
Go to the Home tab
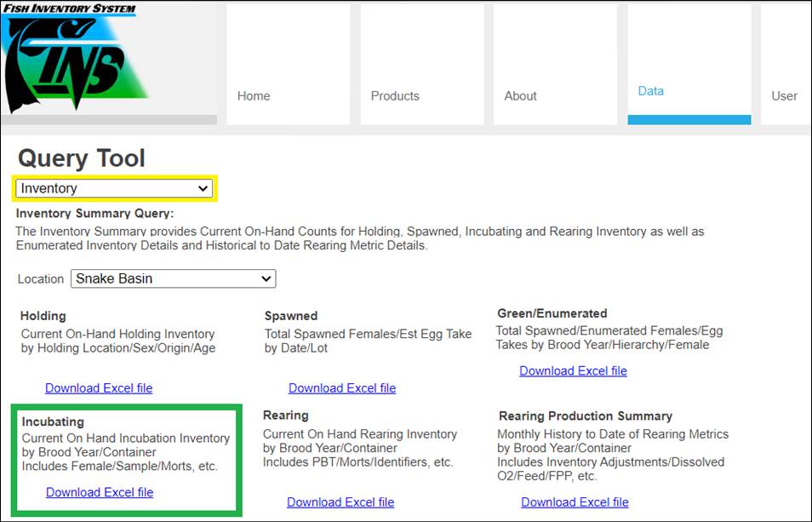click(x=254, y=96)
